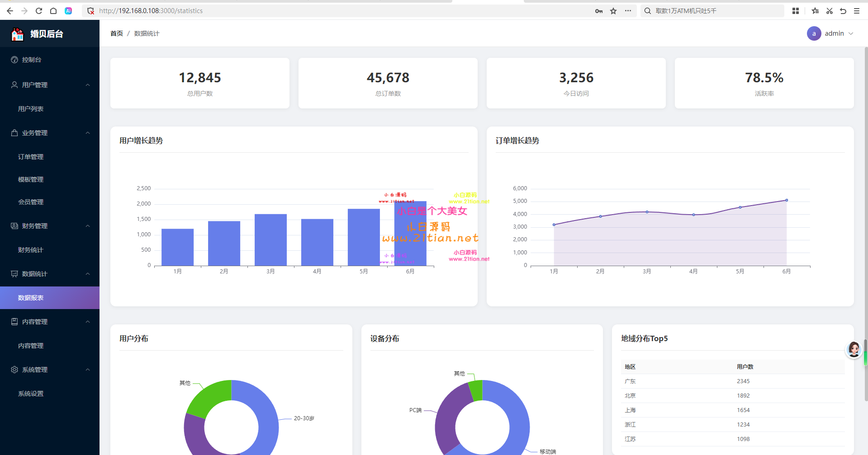
Task: Click the 数据统计 chart icon
Action: (14, 274)
